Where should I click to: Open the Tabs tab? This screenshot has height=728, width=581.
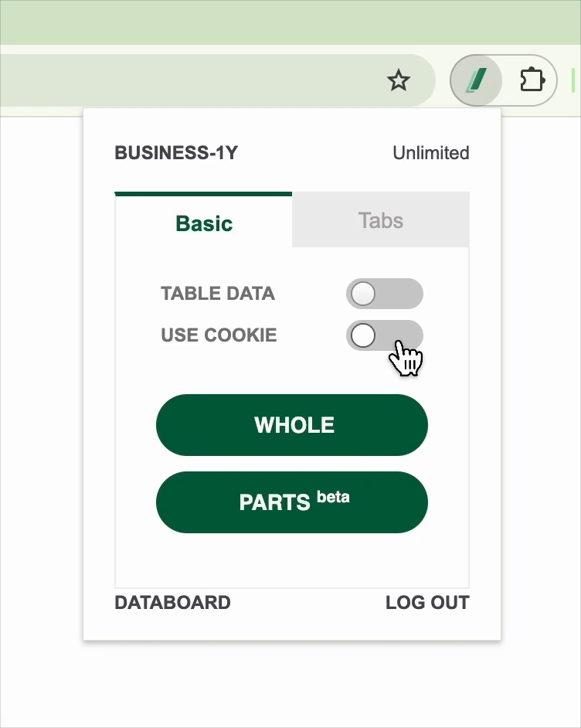pos(380,220)
